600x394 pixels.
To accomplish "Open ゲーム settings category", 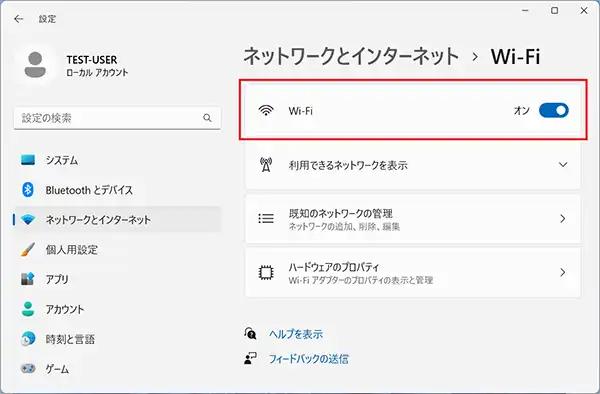I will click(117, 369).
